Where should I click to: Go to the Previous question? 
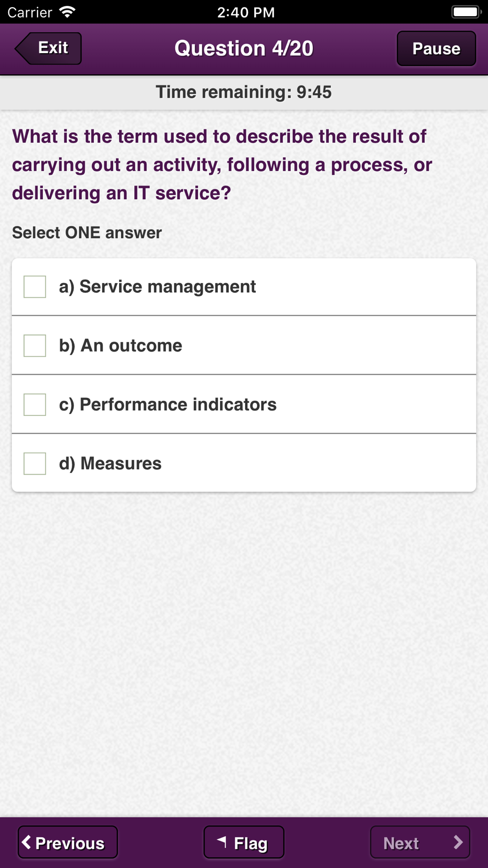pyautogui.click(x=68, y=842)
